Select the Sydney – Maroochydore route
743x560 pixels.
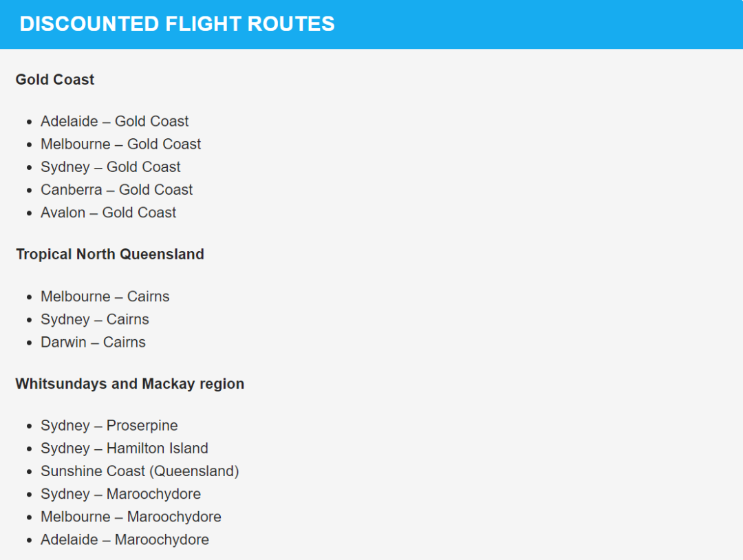121,494
